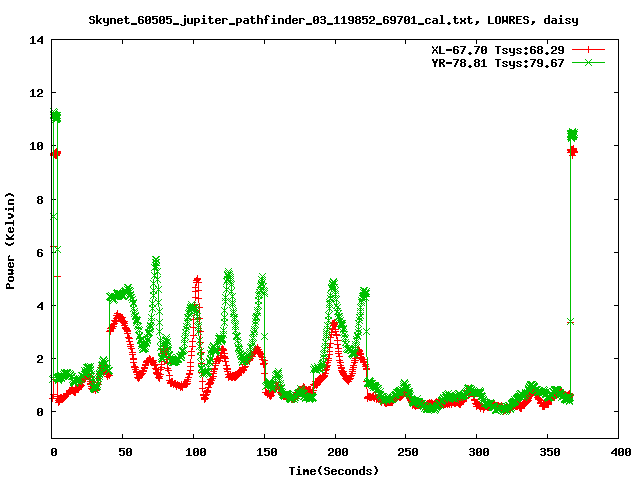Screen dimensions: 640x480
Task: Click x-axis tick label 350
Action: point(550,452)
